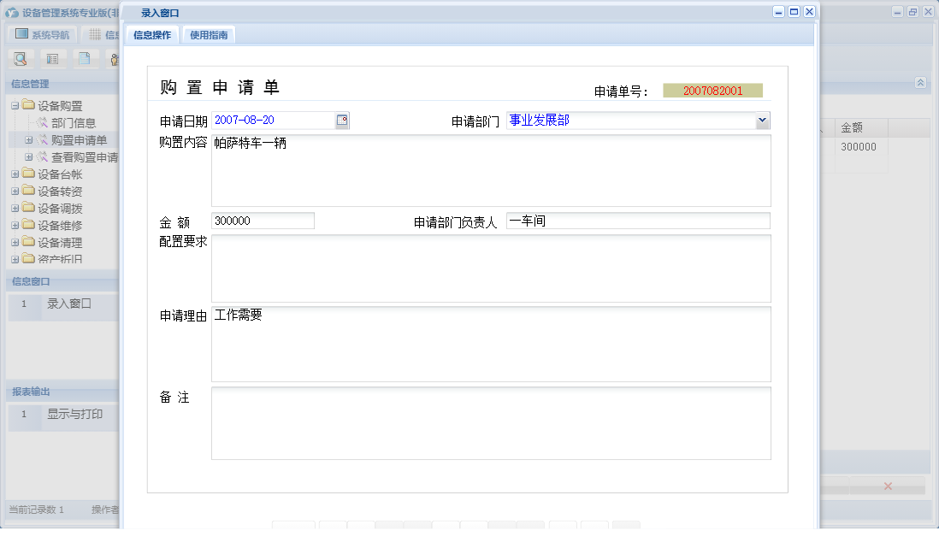939x560 pixels.
Task: Click the 300000 cell in background table
Action: (858, 147)
